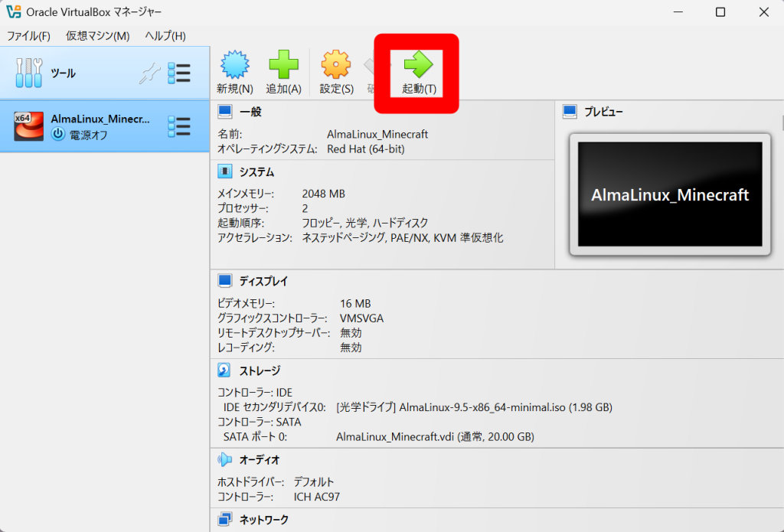Image resolution: width=784 pixels, height=532 pixels.
Task: Click the Red Hat (64-bit) OS value
Action: pyautogui.click(x=366, y=149)
